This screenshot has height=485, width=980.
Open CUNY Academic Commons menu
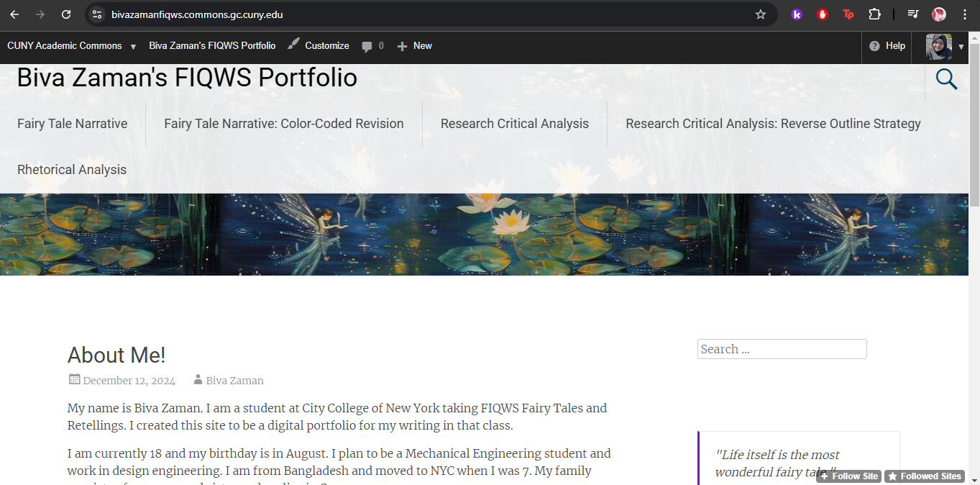[65, 46]
